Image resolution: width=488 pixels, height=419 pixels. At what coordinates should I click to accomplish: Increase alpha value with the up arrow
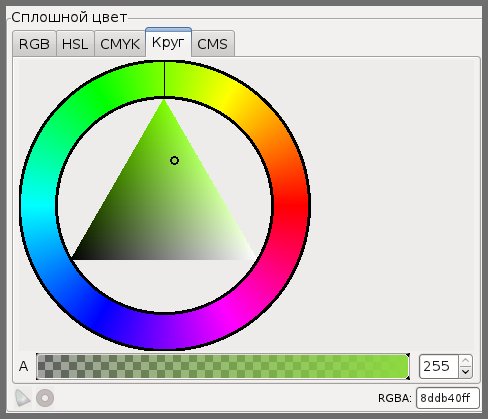[x=465, y=361]
